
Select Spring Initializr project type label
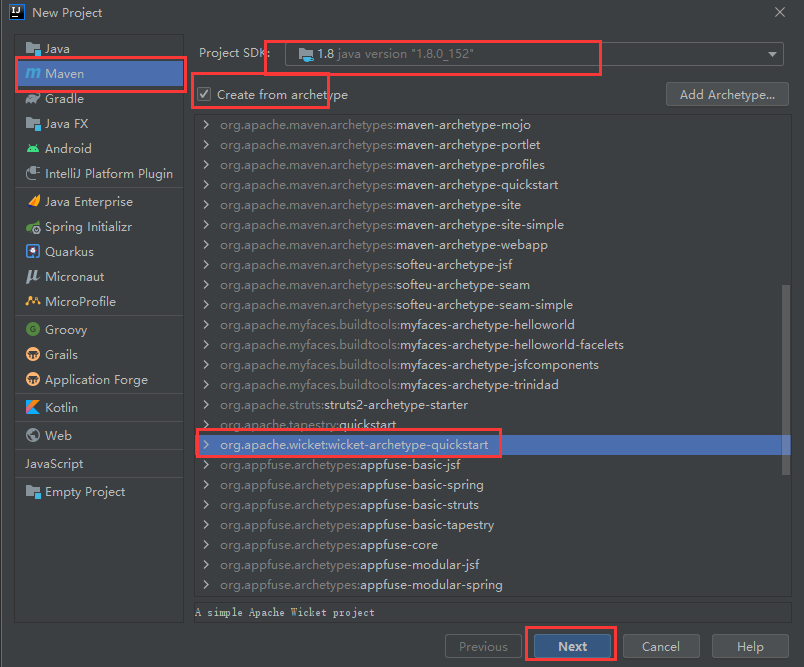point(88,227)
